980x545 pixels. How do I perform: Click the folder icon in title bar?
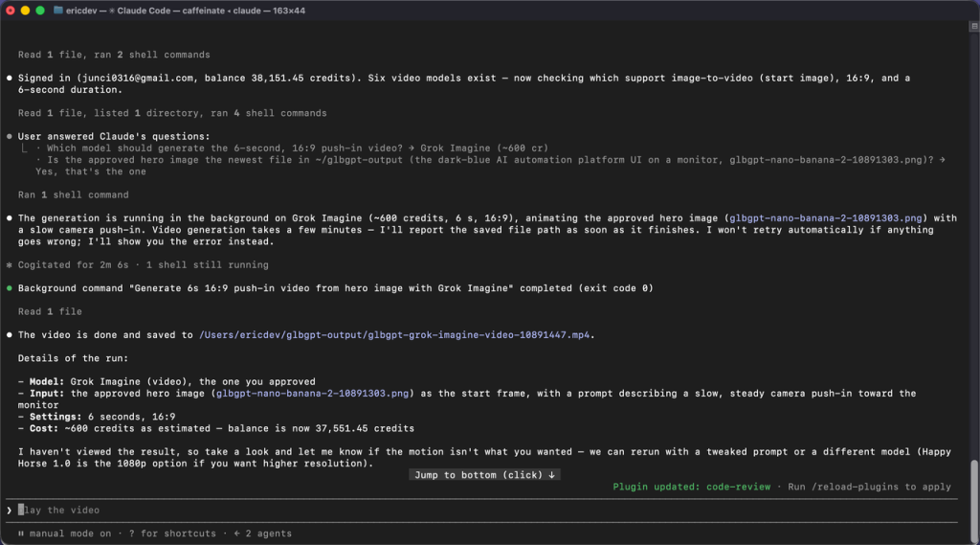point(58,10)
